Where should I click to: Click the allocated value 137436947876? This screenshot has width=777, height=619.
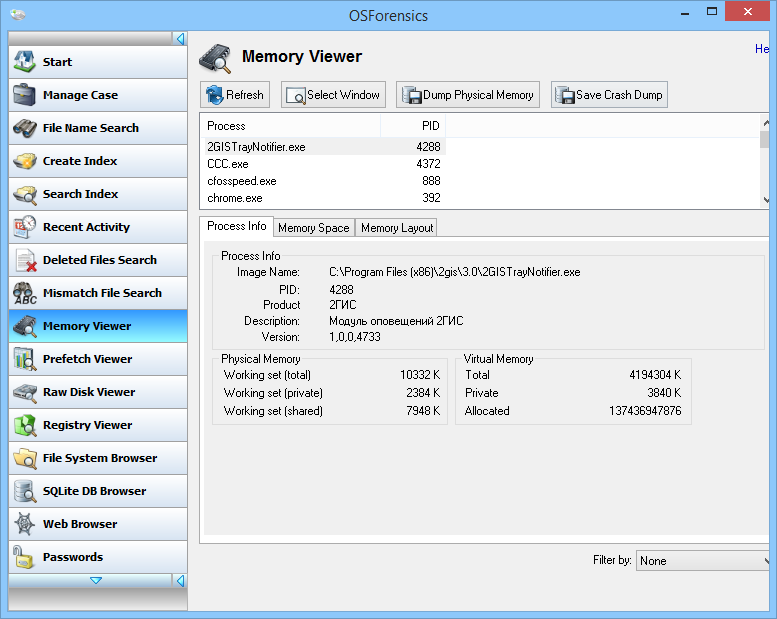click(x=645, y=411)
